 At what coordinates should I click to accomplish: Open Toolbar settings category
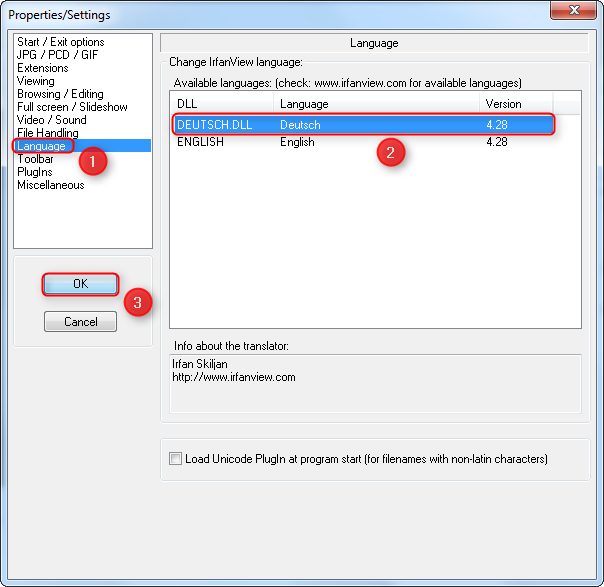click(x=35, y=159)
